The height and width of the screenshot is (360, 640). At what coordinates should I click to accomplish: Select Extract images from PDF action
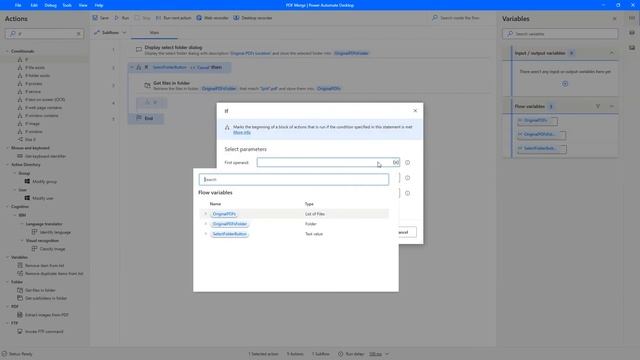pyautogui.click(x=47, y=315)
